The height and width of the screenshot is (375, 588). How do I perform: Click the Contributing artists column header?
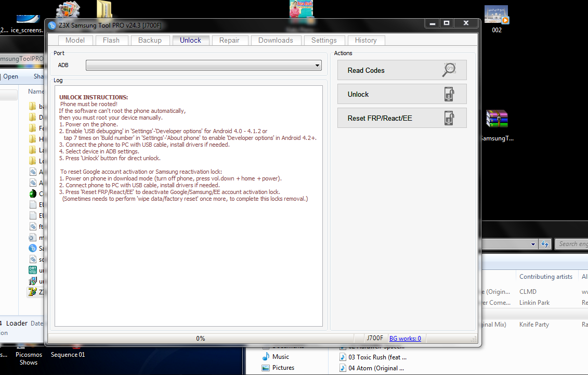(x=545, y=276)
